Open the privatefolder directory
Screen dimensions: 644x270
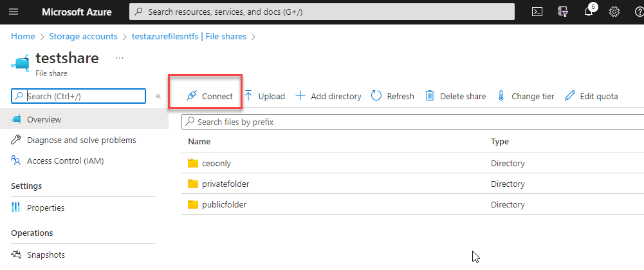point(225,184)
